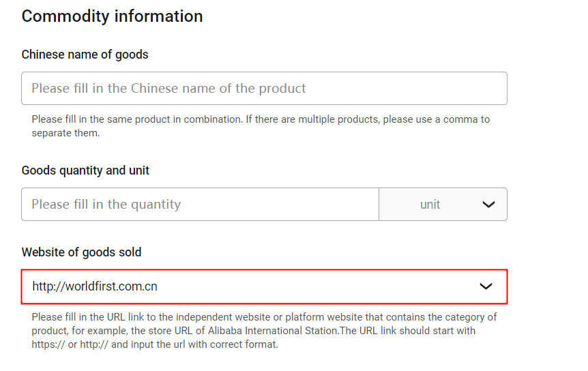Select the http://worldfirst.com.cn URL text

[95, 286]
